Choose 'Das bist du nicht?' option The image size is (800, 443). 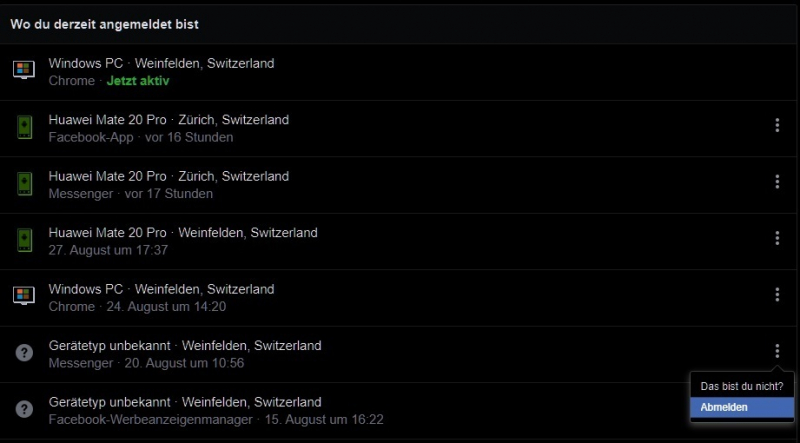(742, 386)
